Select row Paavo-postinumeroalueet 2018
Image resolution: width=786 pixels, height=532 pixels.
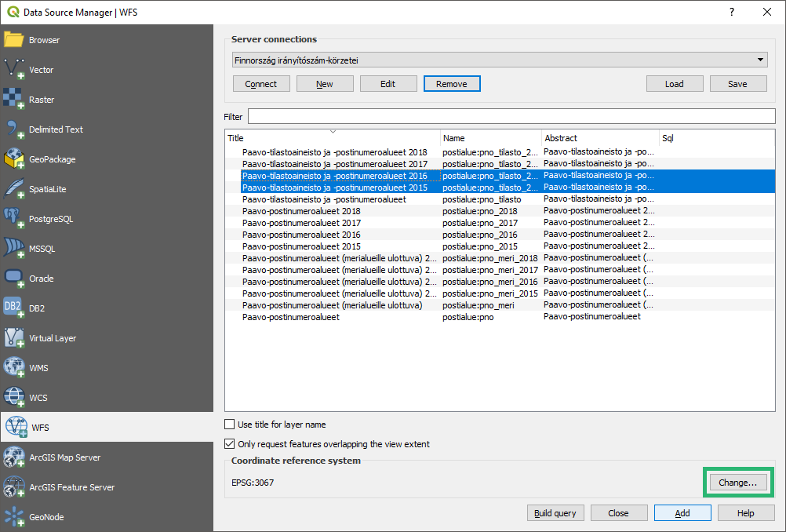(500, 211)
